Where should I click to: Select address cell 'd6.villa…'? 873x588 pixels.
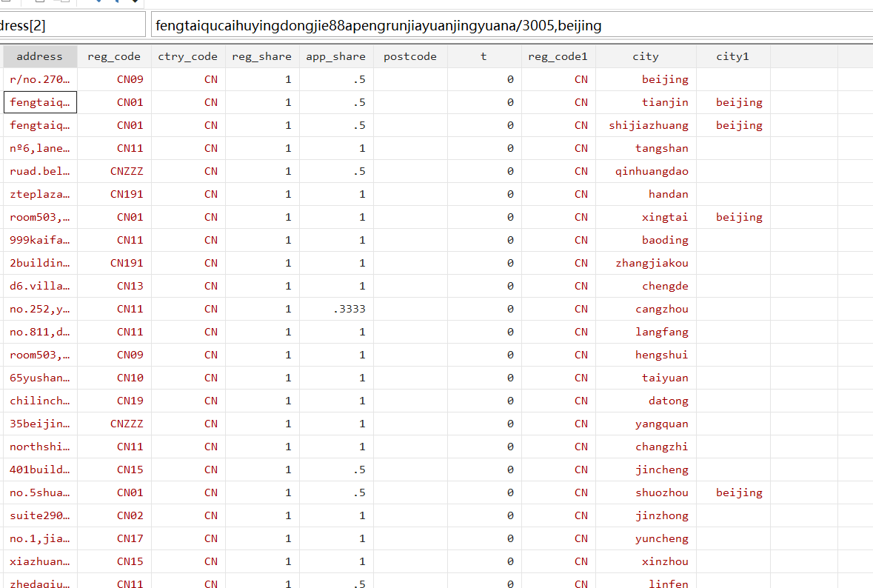coord(40,286)
